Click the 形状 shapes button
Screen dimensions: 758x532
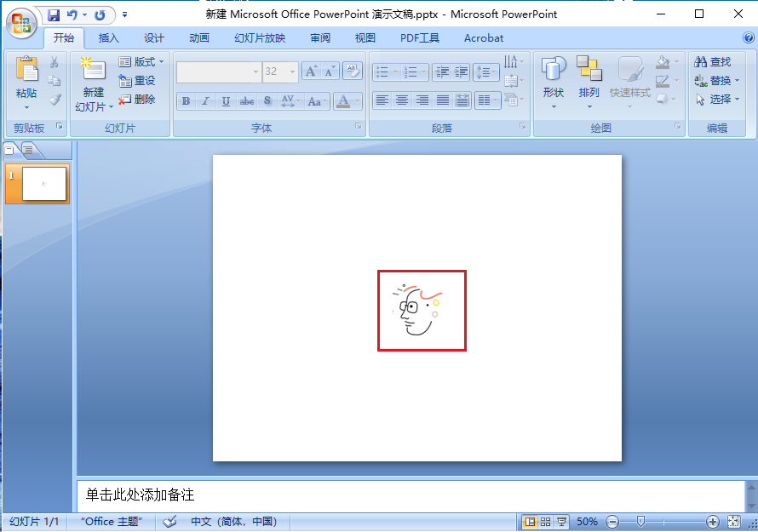coord(554,83)
